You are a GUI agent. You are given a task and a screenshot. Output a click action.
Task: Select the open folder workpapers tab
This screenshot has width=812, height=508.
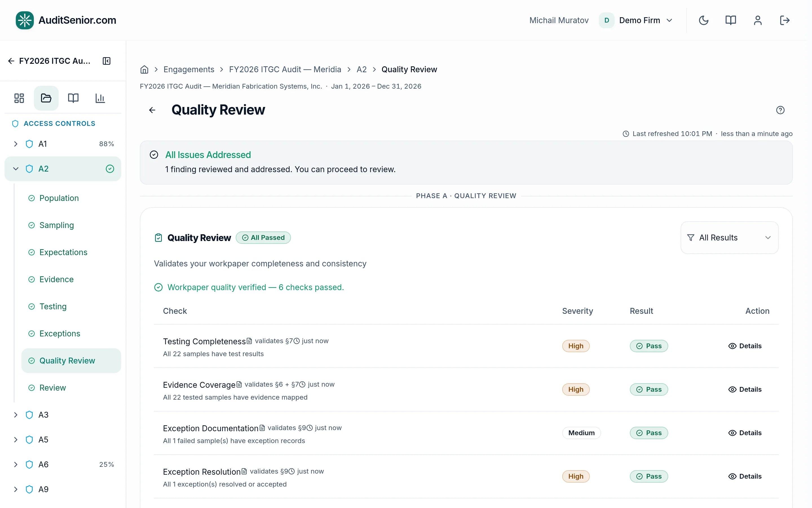46,98
